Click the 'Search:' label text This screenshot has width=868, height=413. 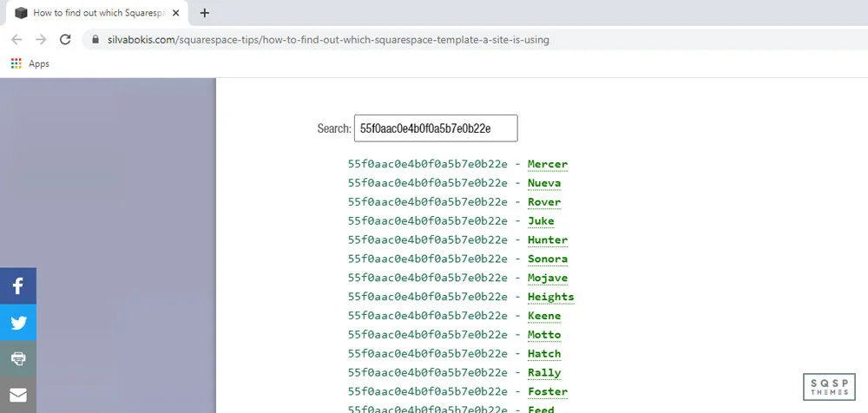tap(334, 128)
